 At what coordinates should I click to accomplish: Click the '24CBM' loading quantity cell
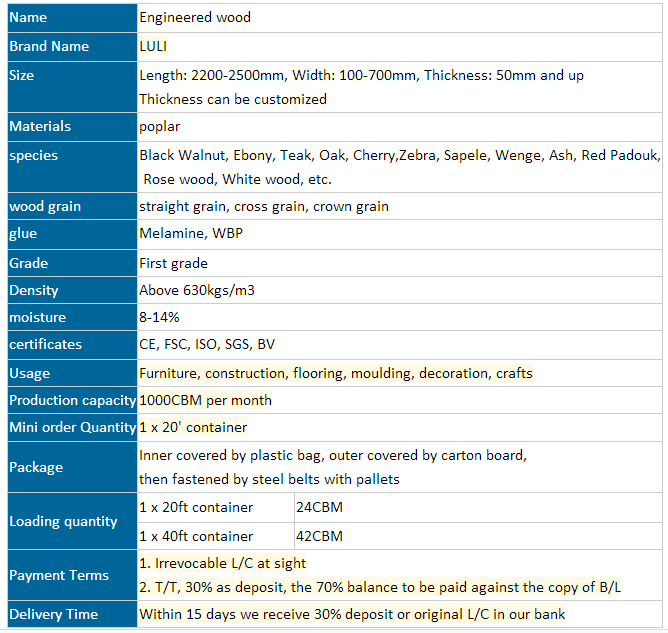(320, 507)
